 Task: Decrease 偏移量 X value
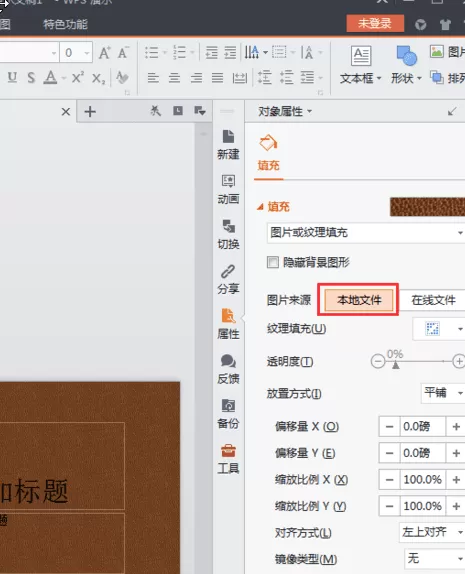pos(389,427)
